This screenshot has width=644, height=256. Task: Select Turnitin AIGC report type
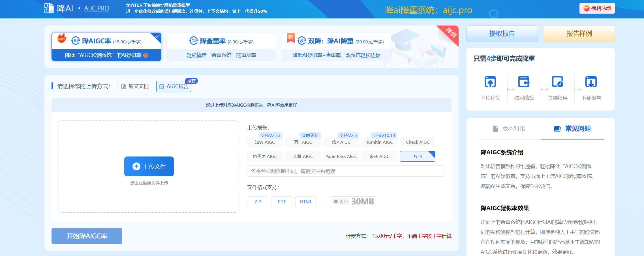379,142
